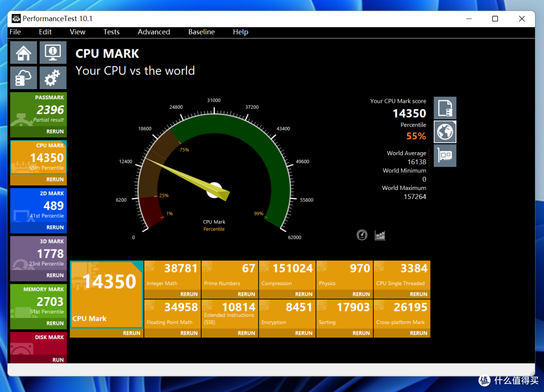Click the 55% percentile value
This screenshot has width=544, height=392.
click(416, 136)
